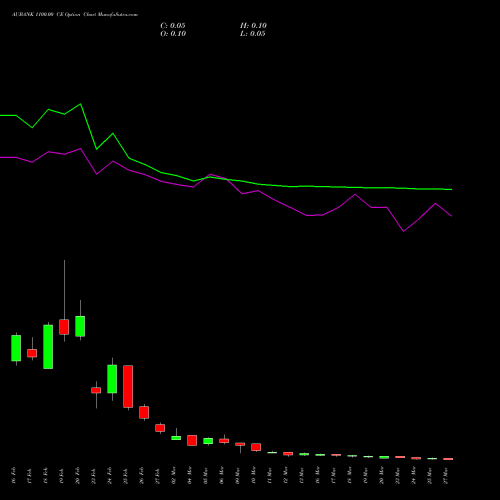
Task: Click the green candle above 24 Feb
Action: [x=112, y=379]
